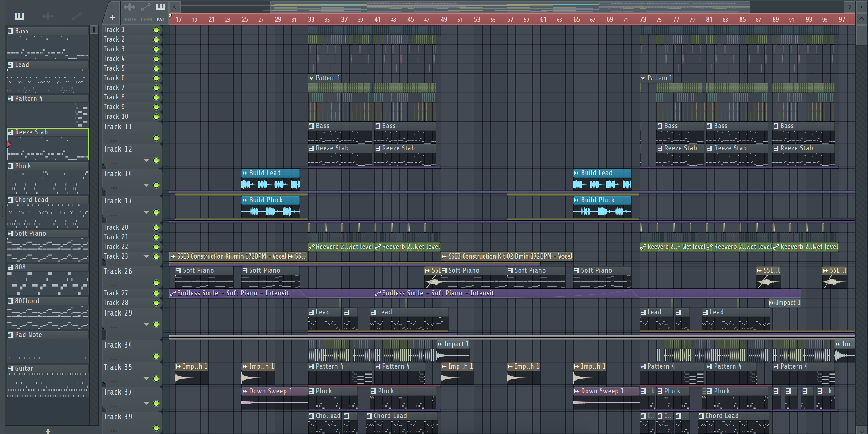Expand Track 23 group arrow

tap(146, 256)
